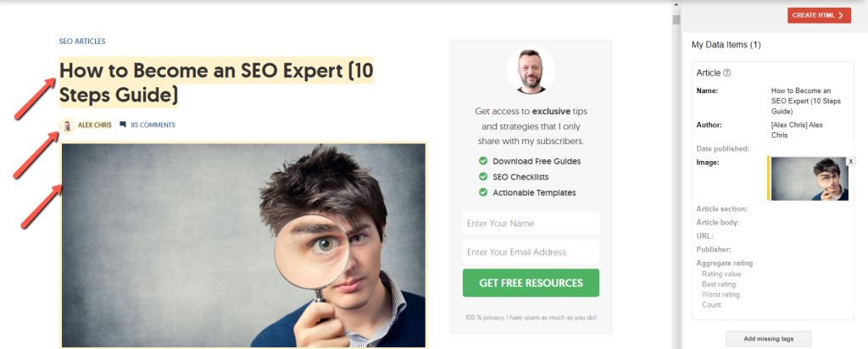The height and width of the screenshot is (349, 868).
Task: Click the page's vertical scrollbar thumb
Action: coord(676,20)
